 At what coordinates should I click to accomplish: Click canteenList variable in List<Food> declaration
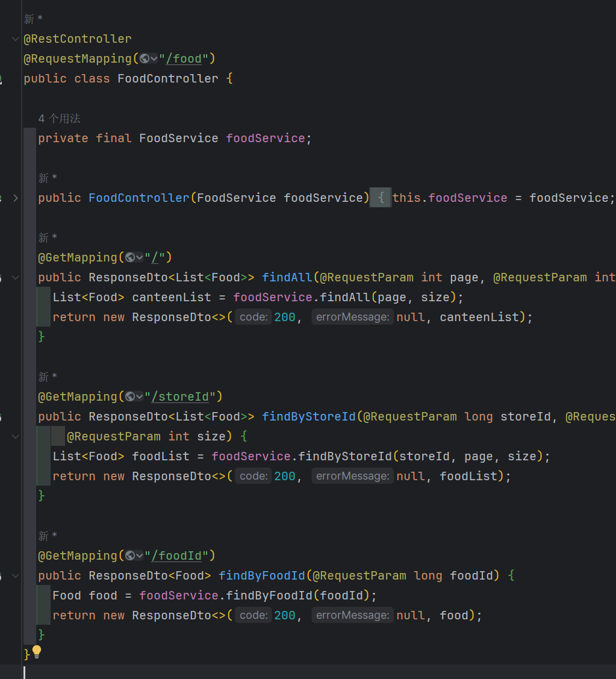(x=172, y=298)
